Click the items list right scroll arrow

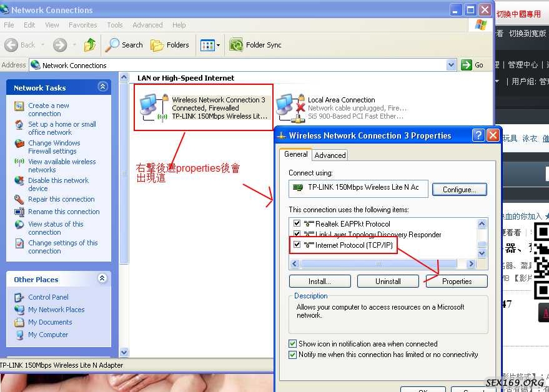coord(472,263)
